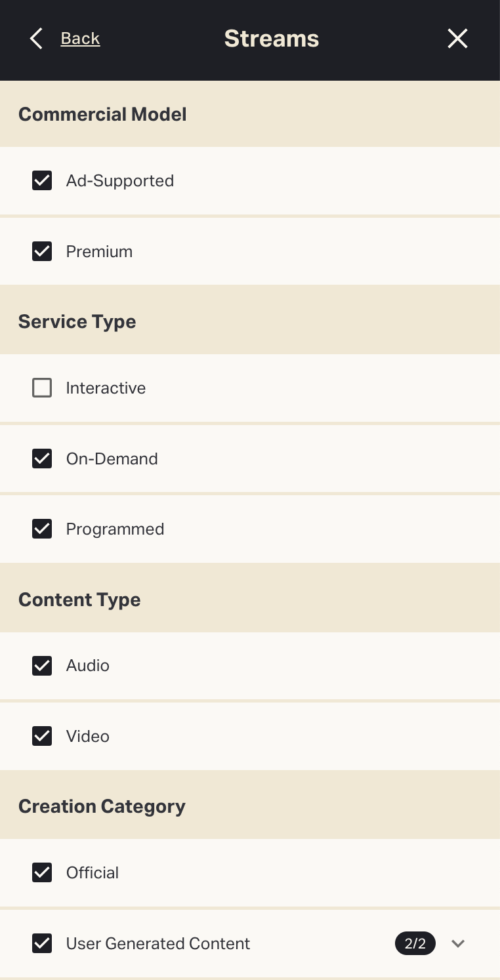
Task: Uncheck the Official creation category
Action: (42, 872)
